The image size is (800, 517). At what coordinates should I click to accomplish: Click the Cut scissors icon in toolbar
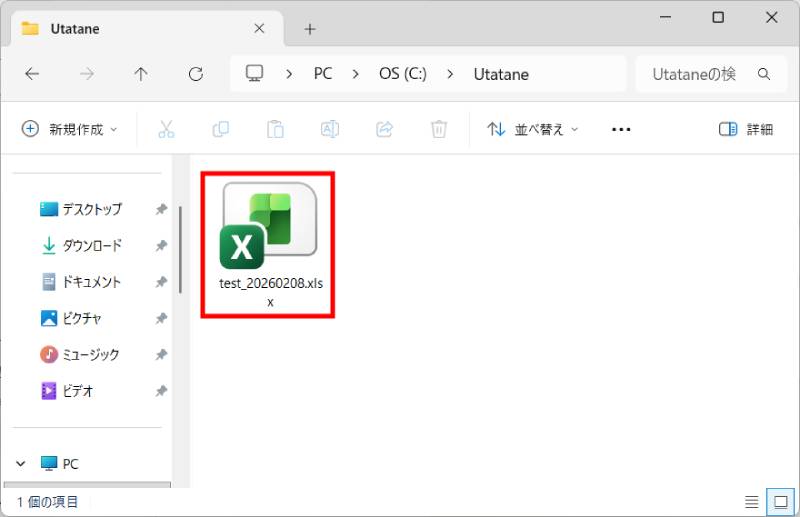click(x=166, y=129)
